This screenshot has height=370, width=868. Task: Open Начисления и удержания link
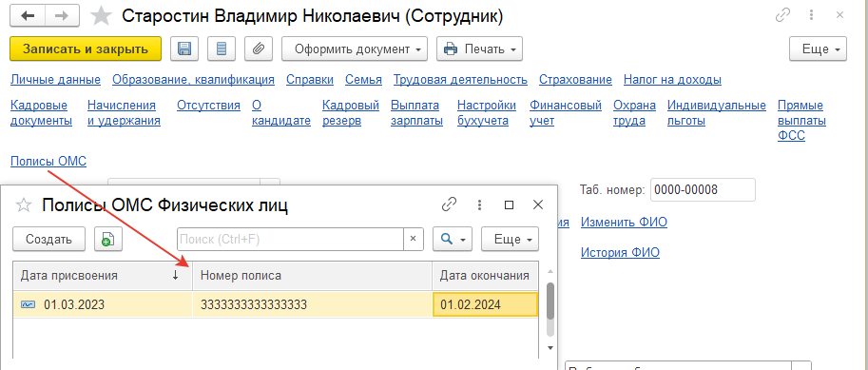click(x=124, y=113)
